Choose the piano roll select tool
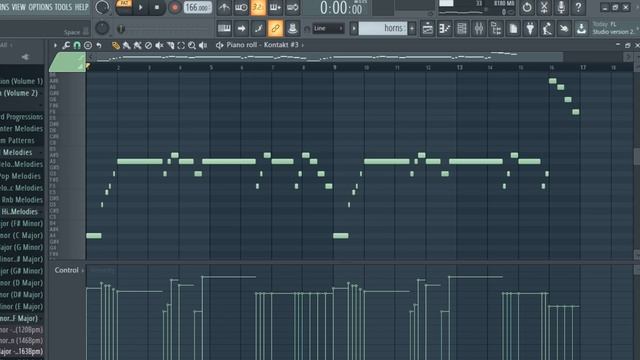The height and width of the screenshot is (360, 640). pyautogui.click(x=181, y=45)
